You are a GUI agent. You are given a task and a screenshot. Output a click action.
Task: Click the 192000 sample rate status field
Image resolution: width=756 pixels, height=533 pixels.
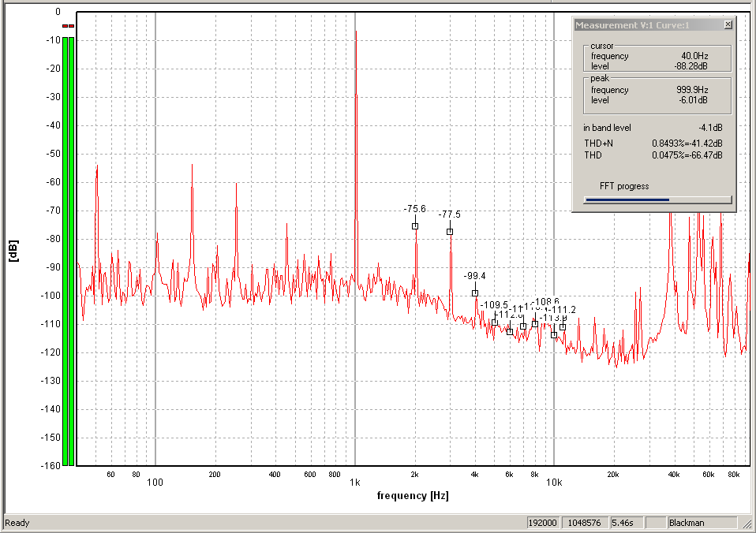click(x=544, y=523)
